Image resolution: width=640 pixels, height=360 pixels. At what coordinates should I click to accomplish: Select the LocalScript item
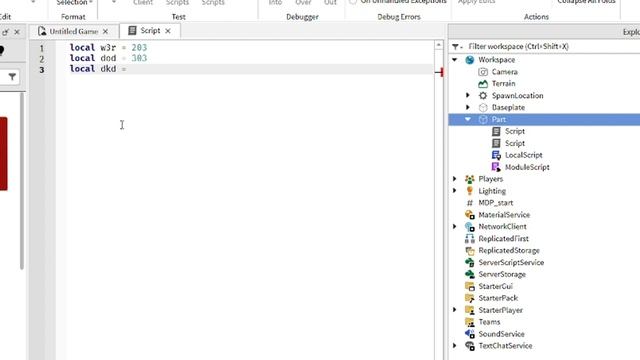coord(523,155)
